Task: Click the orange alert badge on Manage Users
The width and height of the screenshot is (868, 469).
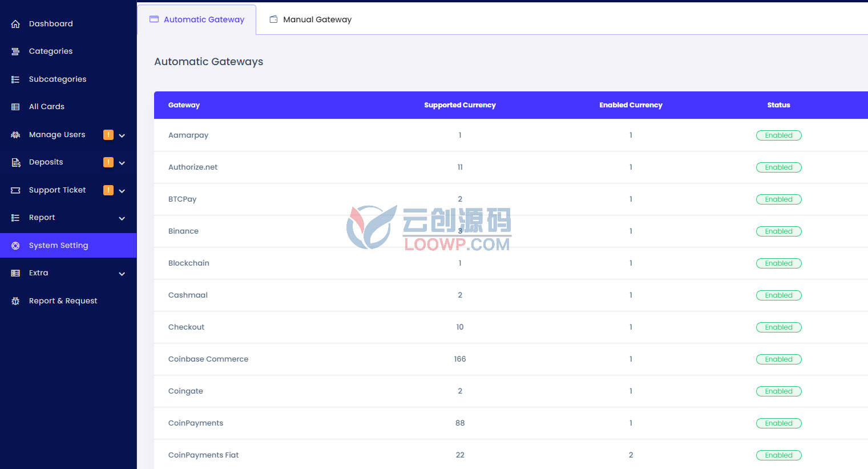Action: pos(108,135)
